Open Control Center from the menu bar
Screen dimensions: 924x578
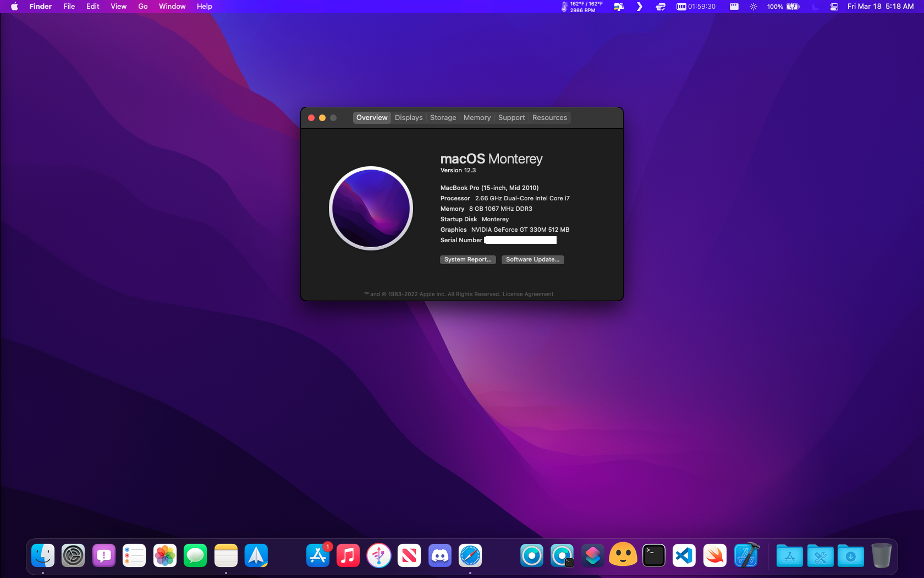[834, 7]
